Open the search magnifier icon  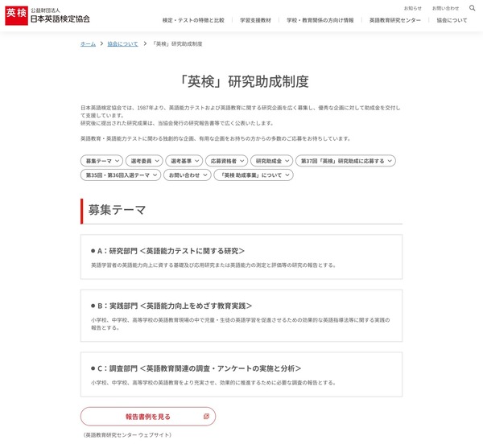(473, 8)
